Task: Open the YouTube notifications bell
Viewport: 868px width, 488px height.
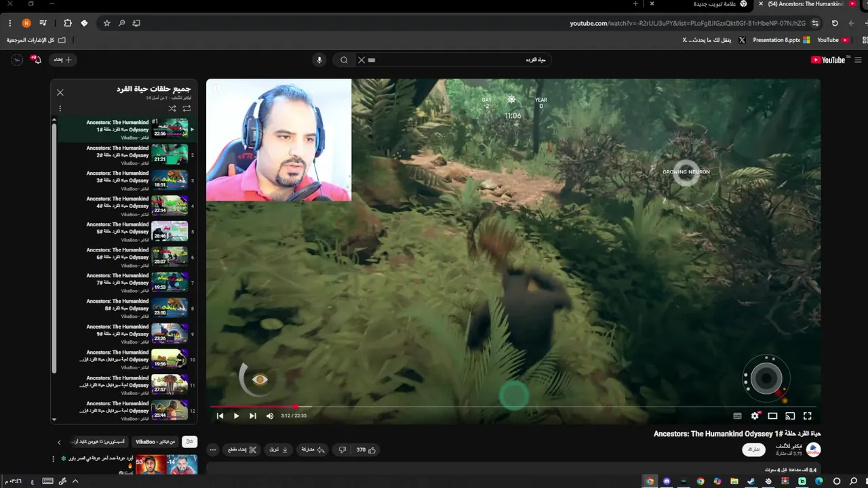Action: click(37, 60)
